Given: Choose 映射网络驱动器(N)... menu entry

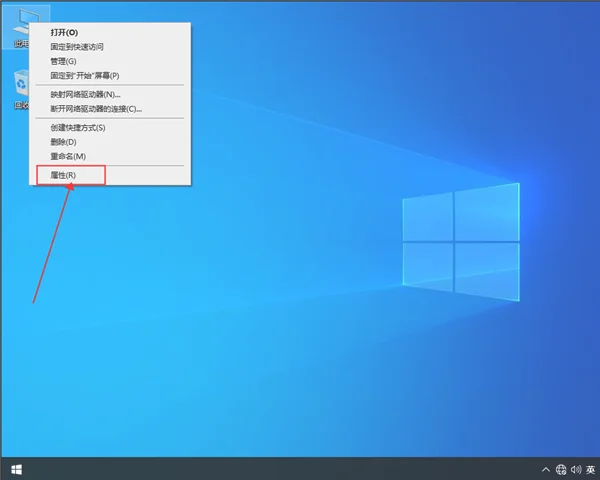Looking at the screenshot, I should 110,95.
